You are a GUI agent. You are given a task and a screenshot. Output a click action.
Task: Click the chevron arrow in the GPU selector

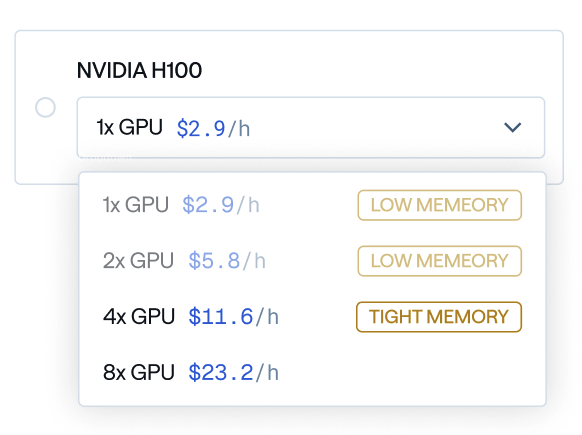tap(513, 127)
